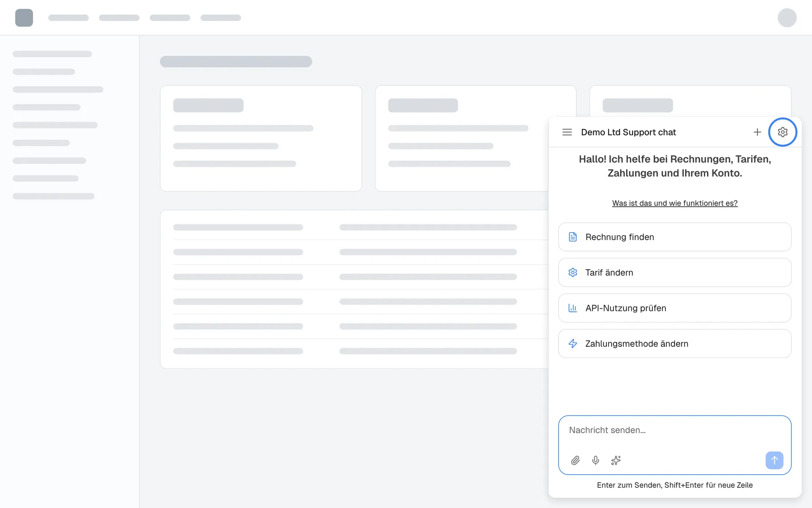Image resolution: width=812 pixels, height=508 pixels.
Task: Choose the 'Zahlungsmethode ändern' suggestion
Action: [675, 344]
